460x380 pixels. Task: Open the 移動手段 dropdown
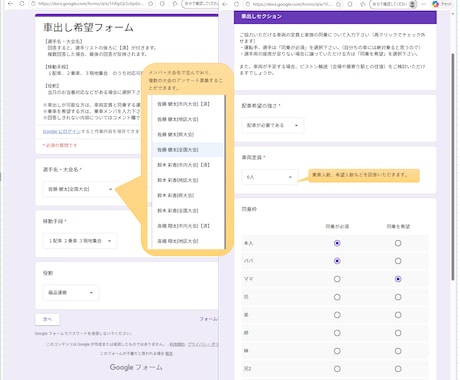click(80, 241)
